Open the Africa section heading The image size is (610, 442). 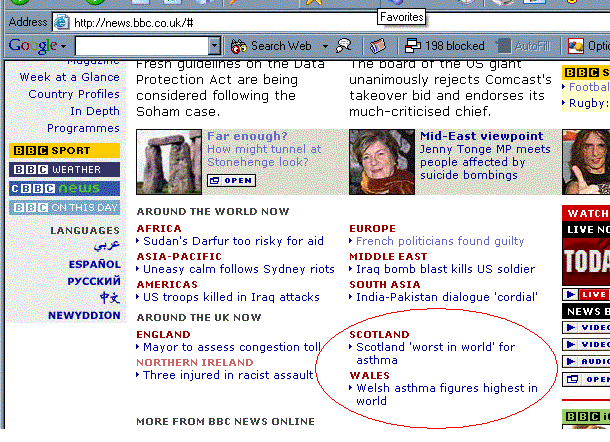[159, 228]
